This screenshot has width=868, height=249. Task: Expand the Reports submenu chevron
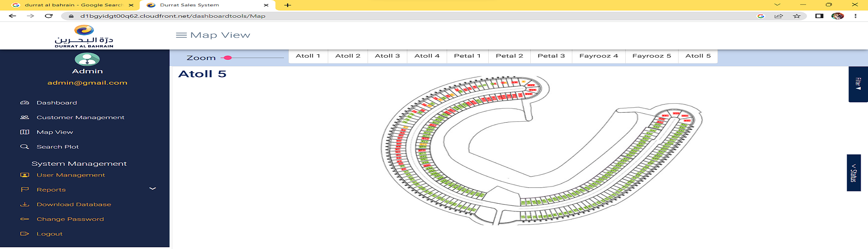[x=153, y=189]
